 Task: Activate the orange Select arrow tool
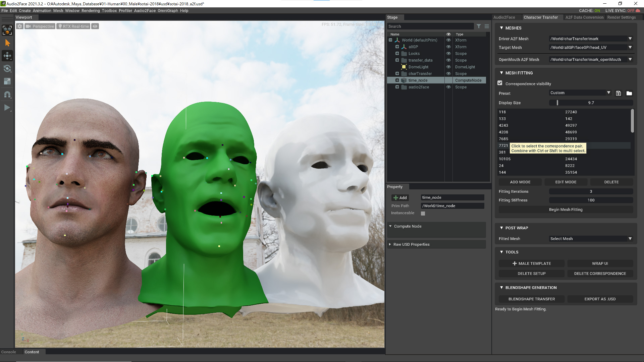(7, 43)
